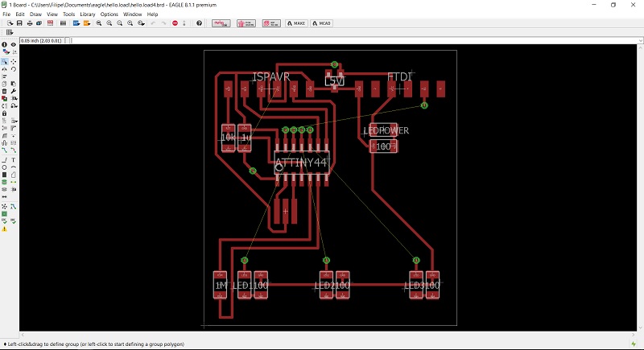Select the Route airwire tool
The image size is (644, 350).
click(5, 150)
